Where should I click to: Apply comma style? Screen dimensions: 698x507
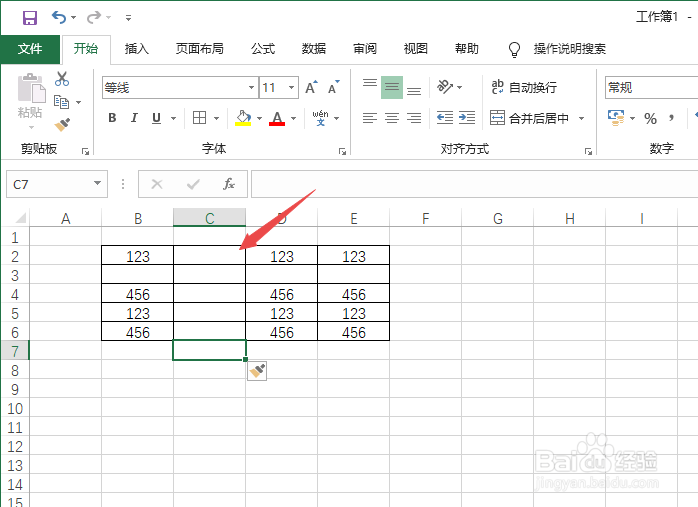671,118
